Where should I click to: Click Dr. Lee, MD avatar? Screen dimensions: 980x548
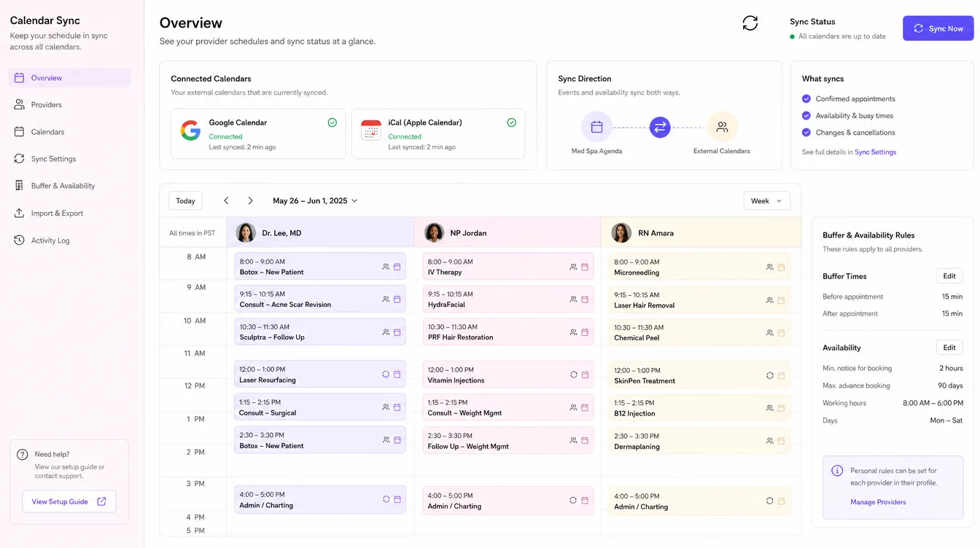pyautogui.click(x=246, y=232)
